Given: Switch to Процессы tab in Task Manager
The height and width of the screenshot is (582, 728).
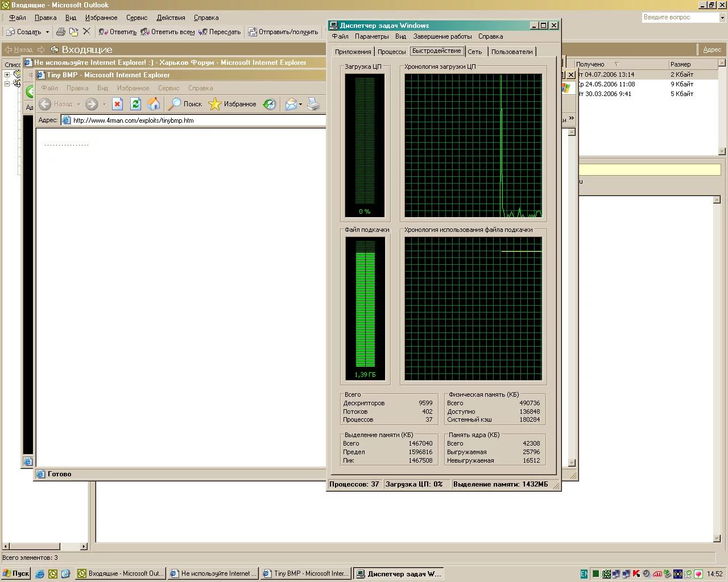Looking at the screenshot, I should (392, 52).
